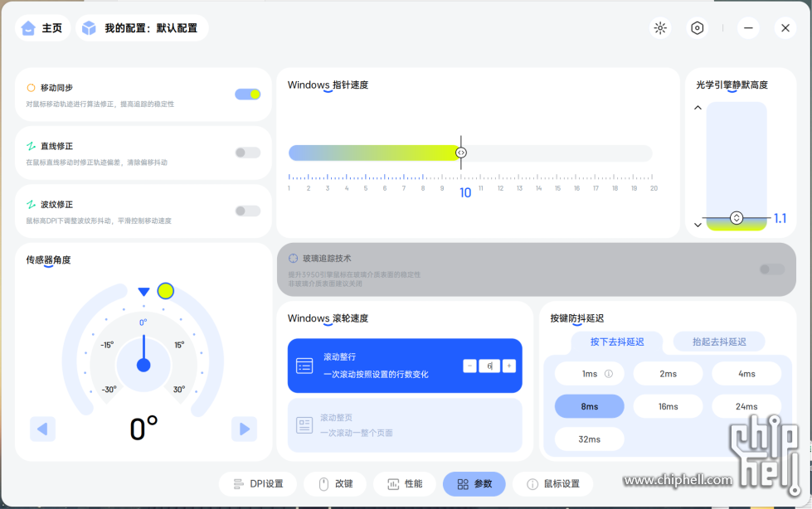This screenshot has height=509, width=812.
Task: Click the blue house icon
Action: point(28,28)
